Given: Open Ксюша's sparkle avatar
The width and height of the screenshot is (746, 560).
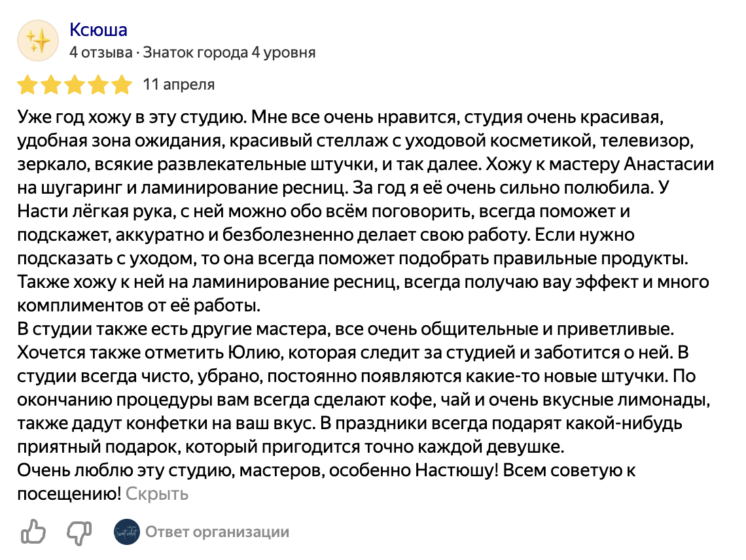Looking at the screenshot, I should [x=37, y=41].
